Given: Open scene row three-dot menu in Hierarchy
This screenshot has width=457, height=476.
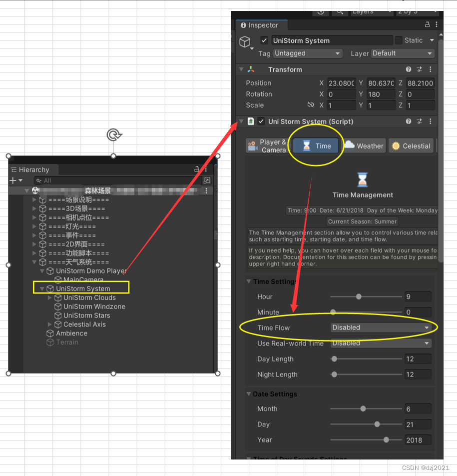Looking at the screenshot, I should coord(206,190).
